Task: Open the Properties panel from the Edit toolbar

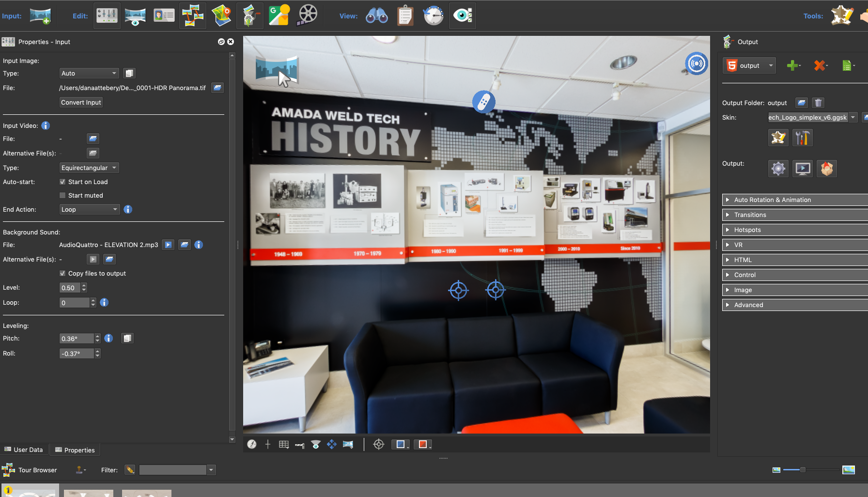Action: [x=107, y=16]
